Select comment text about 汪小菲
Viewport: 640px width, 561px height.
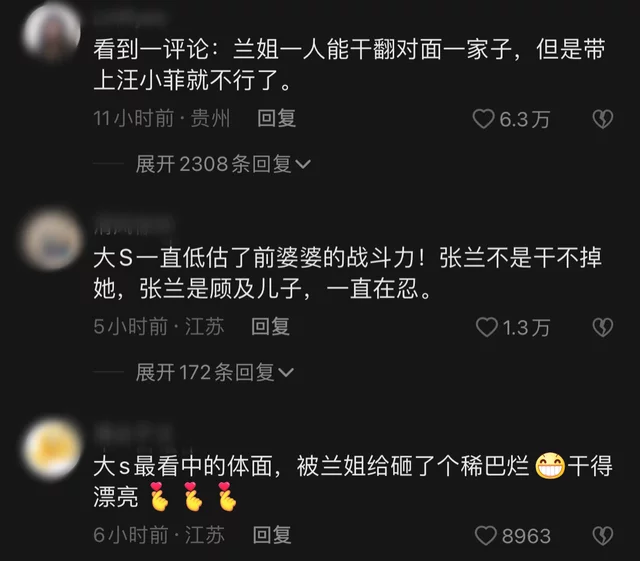pyautogui.click(x=349, y=65)
